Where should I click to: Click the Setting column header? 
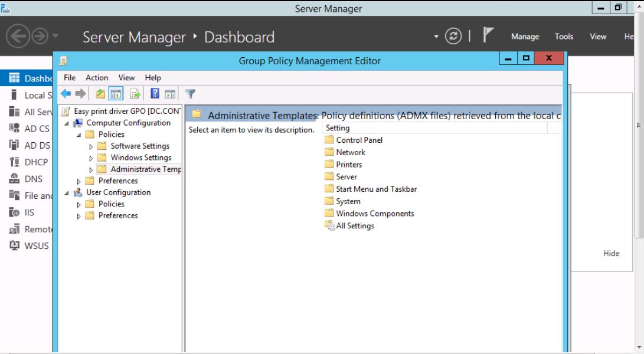click(x=434, y=128)
